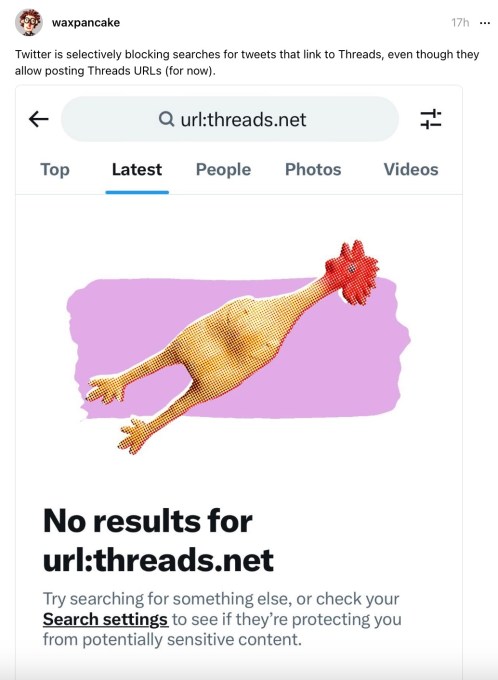Image resolution: width=498 pixels, height=680 pixels.
Task: Open the three-dot post options menu
Action: coord(485,23)
